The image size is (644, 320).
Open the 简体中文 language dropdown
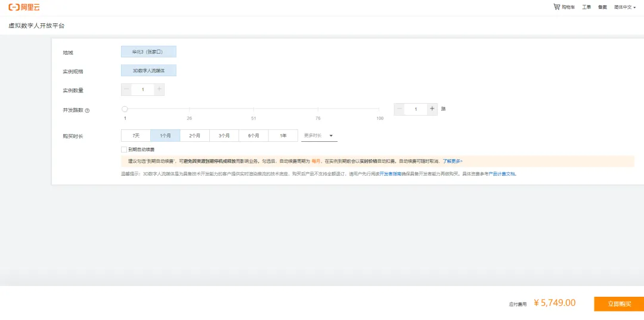[x=625, y=7]
